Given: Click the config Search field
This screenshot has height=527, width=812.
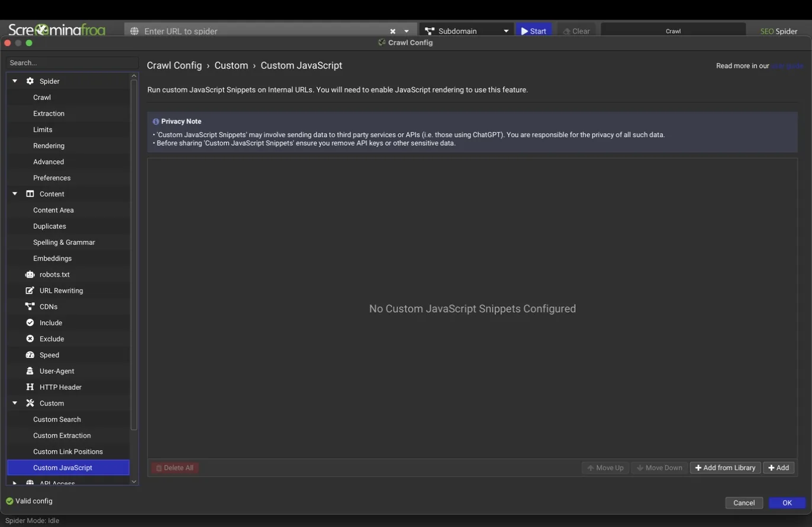Looking at the screenshot, I should pyautogui.click(x=72, y=63).
